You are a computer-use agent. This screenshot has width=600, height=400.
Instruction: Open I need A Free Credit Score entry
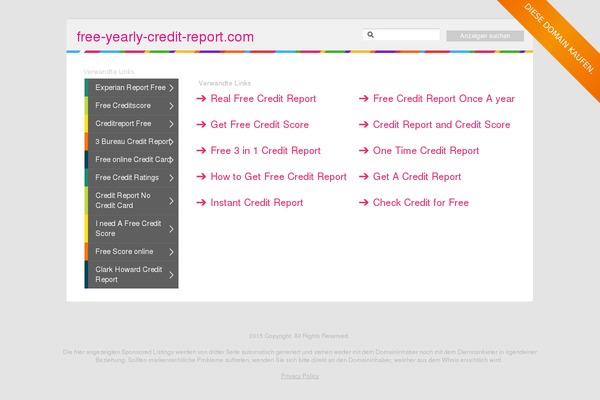click(131, 229)
